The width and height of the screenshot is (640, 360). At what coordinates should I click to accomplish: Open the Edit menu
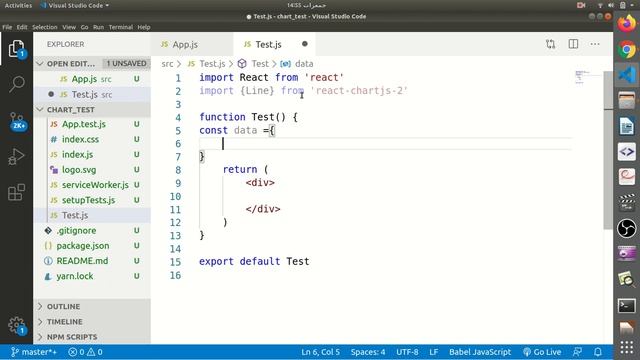22,27
